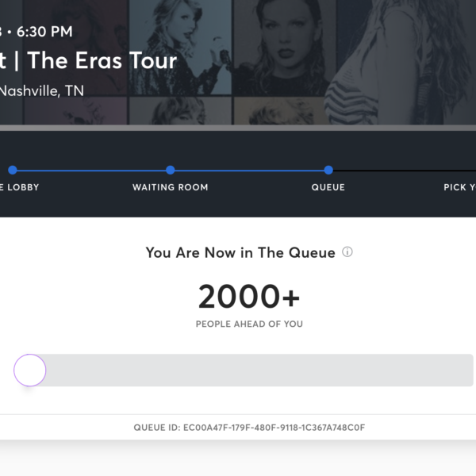Click the You Are Now in The Queue heading

(x=240, y=252)
